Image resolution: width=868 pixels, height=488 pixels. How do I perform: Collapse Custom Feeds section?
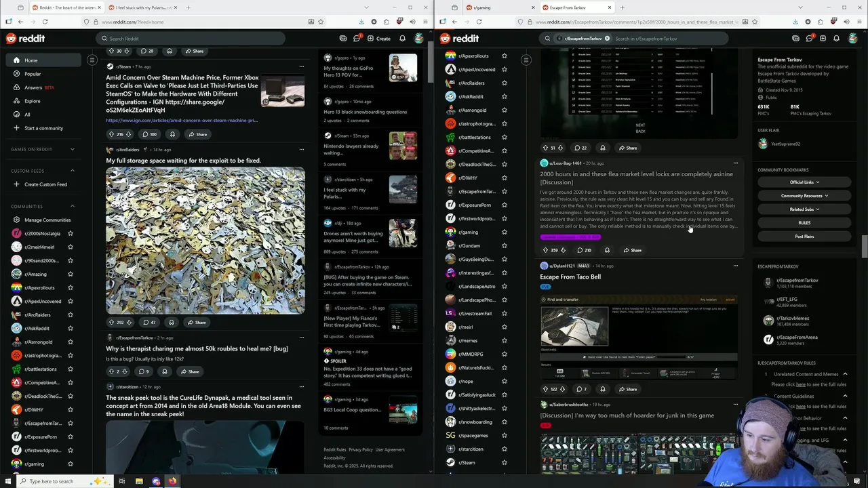click(73, 171)
